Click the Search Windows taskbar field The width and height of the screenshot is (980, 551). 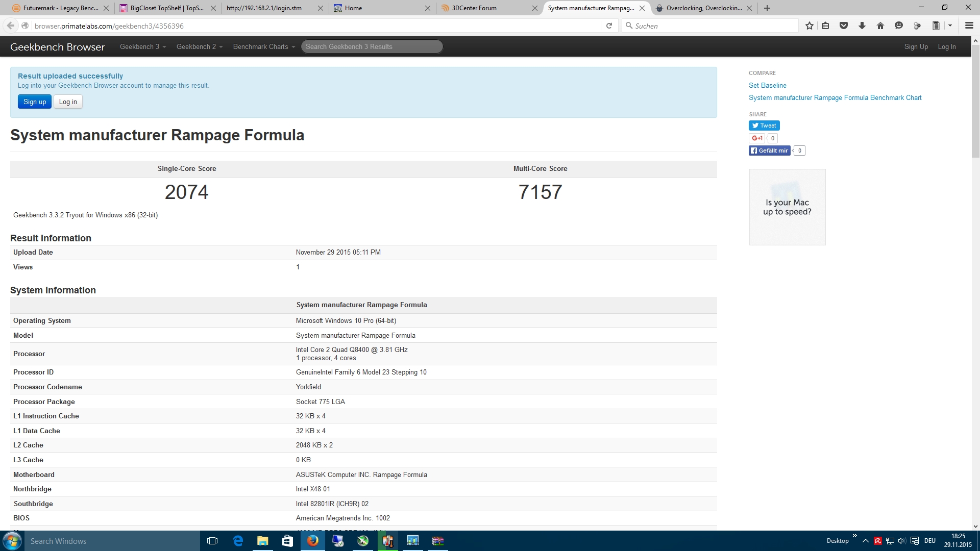coord(112,541)
